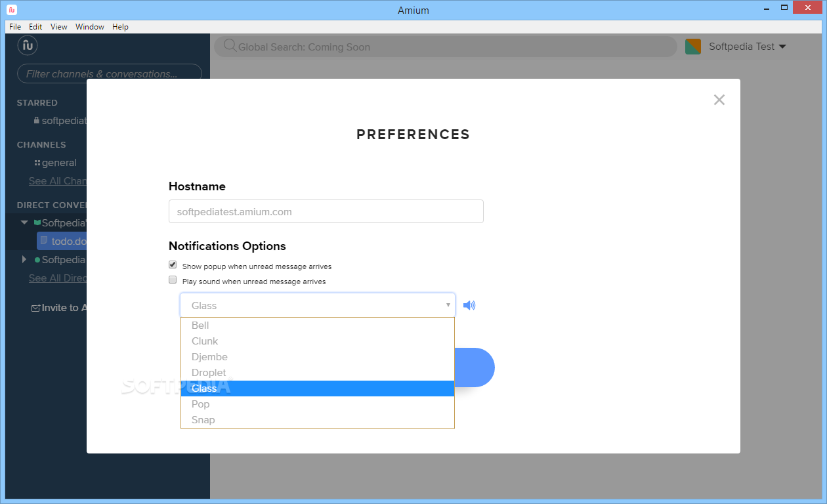Viewport: 827px width, 504px height.
Task: Open the Glass sound dropdown
Action: [318, 305]
